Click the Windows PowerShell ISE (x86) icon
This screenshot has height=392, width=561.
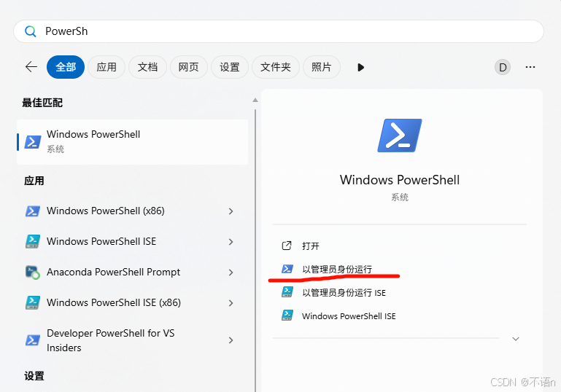coord(33,302)
